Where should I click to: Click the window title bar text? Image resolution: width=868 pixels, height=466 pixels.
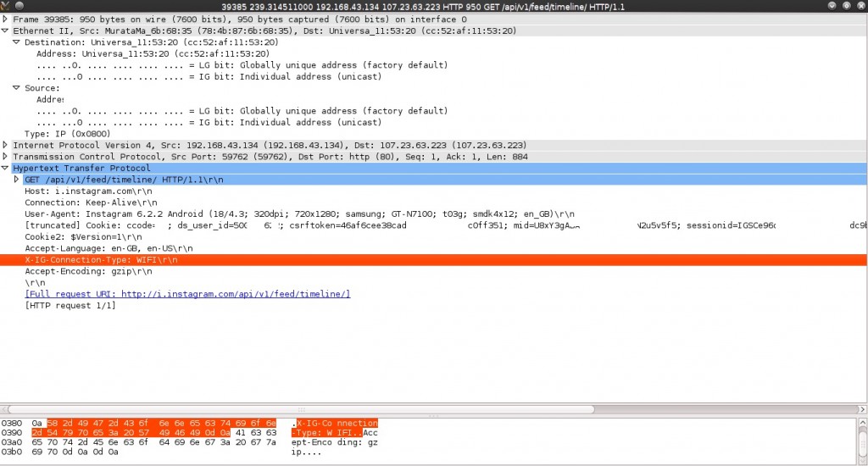[423, 7]
